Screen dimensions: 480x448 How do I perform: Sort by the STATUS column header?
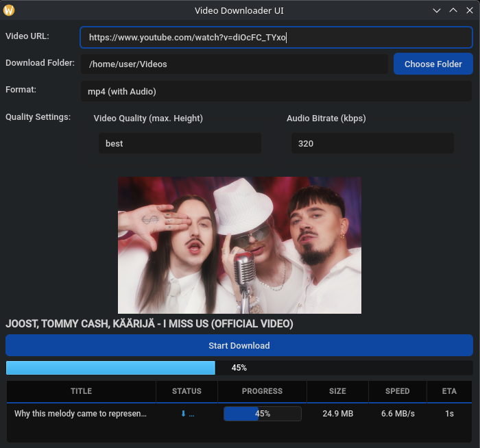point(187,391)
